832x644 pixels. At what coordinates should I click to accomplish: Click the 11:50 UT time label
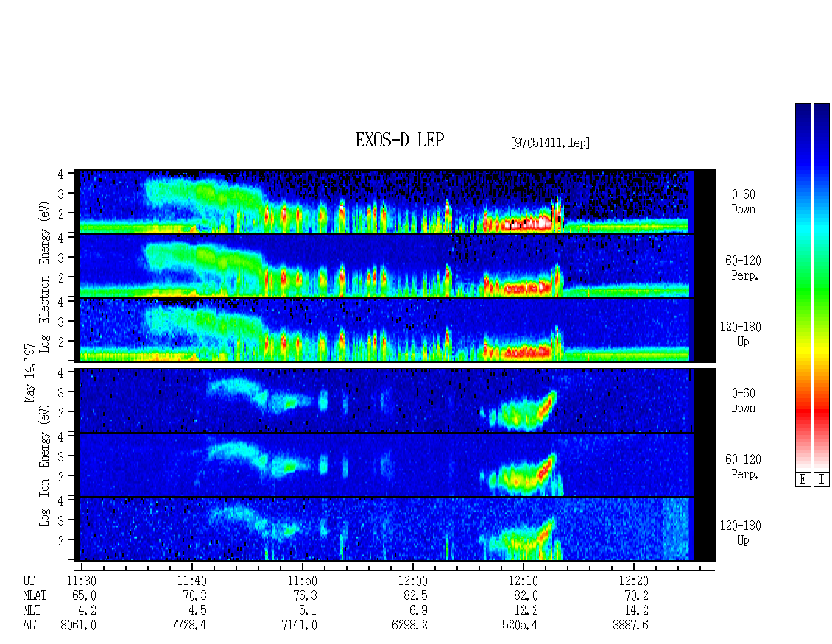(x=303, y=581)
